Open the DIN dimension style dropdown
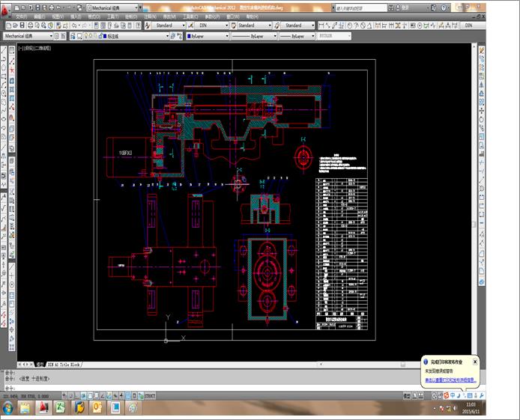 click(x=211, y=25)
